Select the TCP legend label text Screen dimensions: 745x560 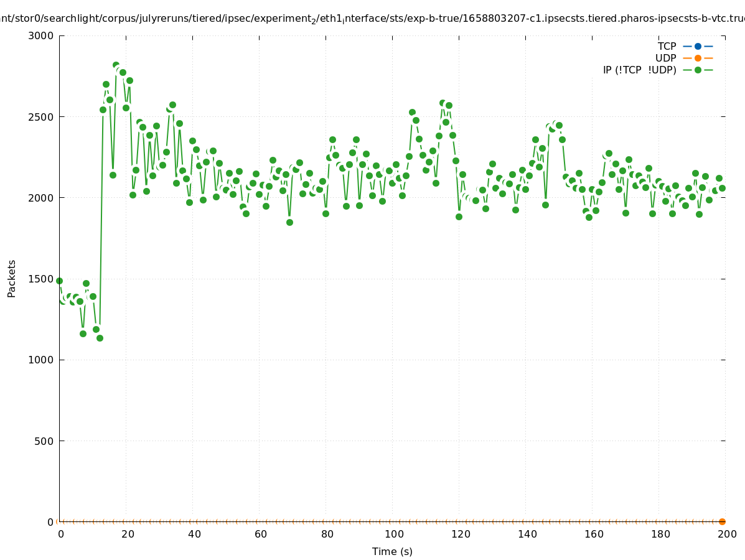tap(667, 46)
